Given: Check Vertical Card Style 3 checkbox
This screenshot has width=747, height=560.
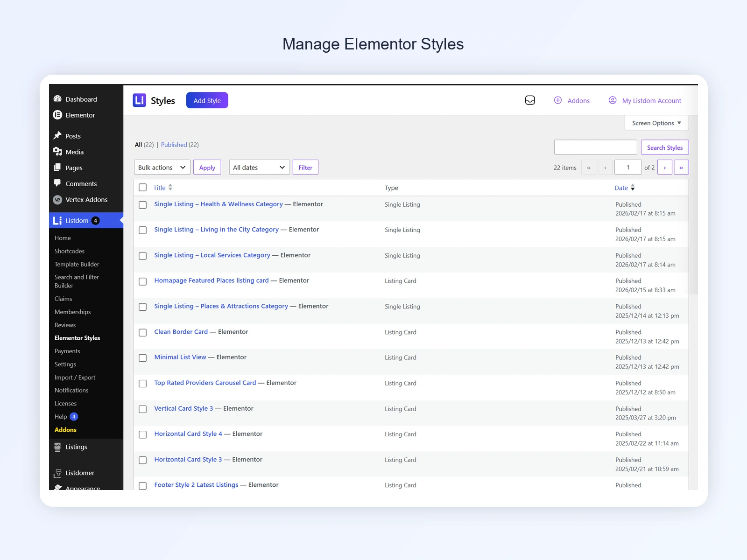Looking at the screenshot, I should pyautogui.click(x=143, y=409).
